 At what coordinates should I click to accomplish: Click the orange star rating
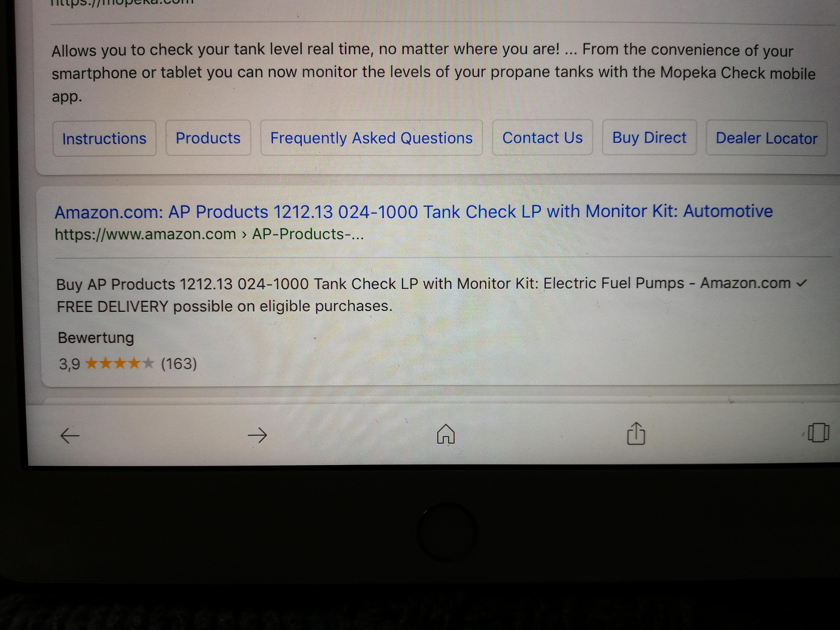(119, 363)
